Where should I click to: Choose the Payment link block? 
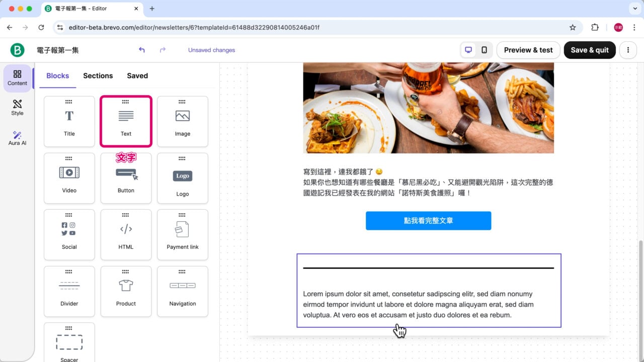pos(182,234)
